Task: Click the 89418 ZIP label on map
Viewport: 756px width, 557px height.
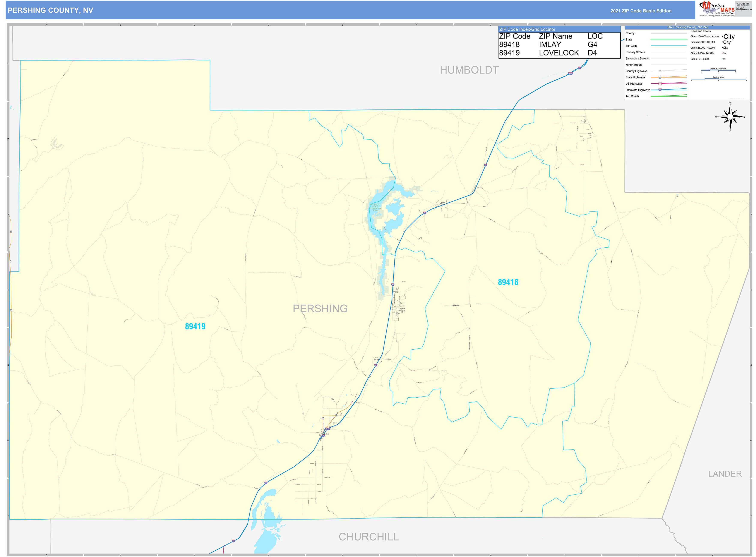Action: (x=508, y=282)
